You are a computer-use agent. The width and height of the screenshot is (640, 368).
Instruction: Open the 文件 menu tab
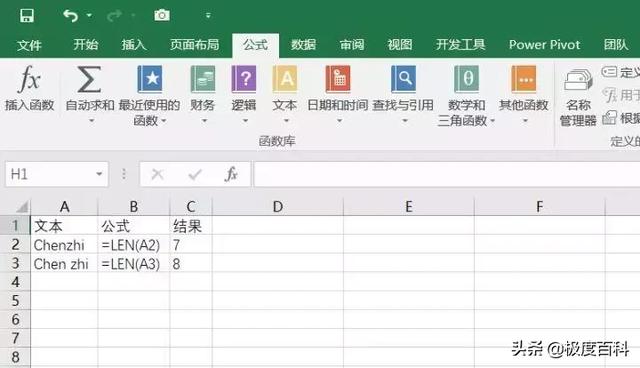coord(29,44)
